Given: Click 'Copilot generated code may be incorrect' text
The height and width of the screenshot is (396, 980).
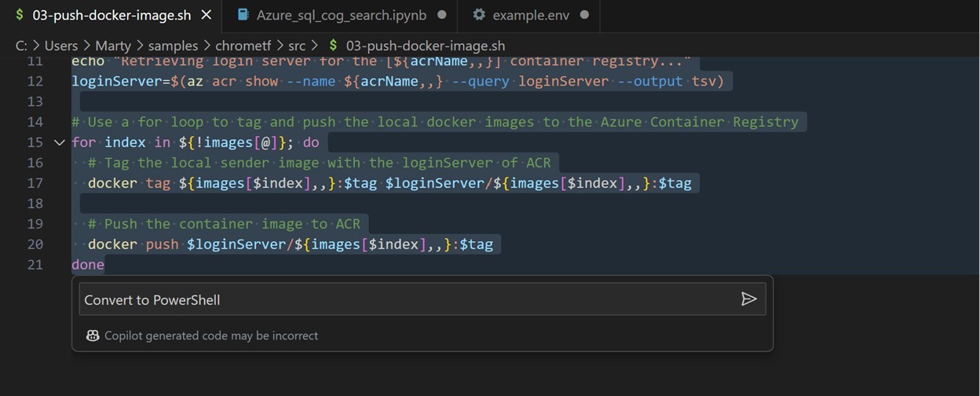Looking at the screenshot, I should point(211,335).
